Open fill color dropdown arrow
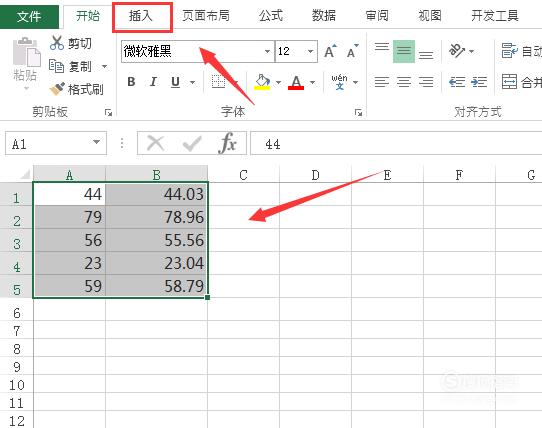This screenshot has height=428, width=542. coord(278,82)
